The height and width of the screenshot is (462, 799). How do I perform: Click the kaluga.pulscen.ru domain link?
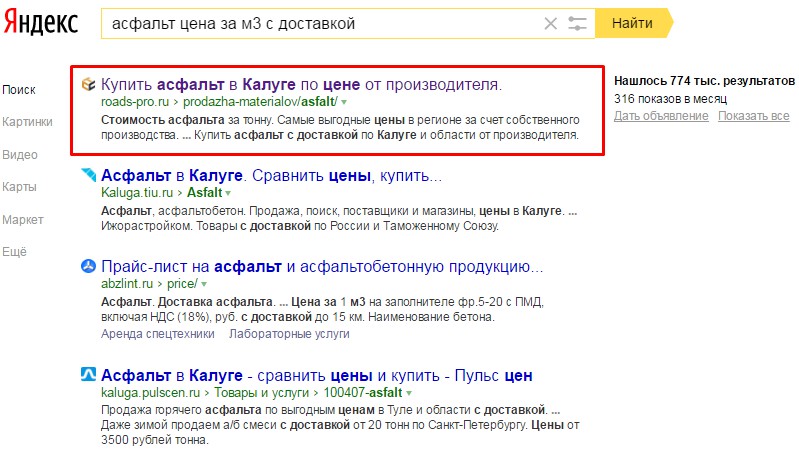(150, 392)
